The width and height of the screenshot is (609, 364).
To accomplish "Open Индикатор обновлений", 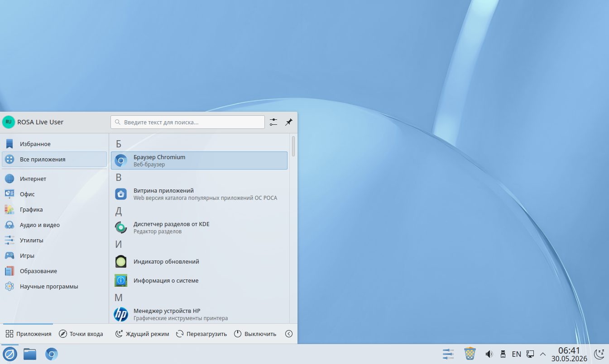I will [199, 261].
